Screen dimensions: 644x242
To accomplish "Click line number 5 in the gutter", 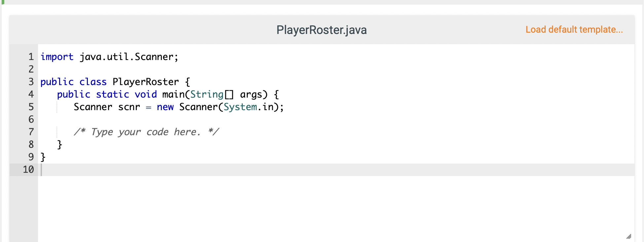I will pos(30,107).
